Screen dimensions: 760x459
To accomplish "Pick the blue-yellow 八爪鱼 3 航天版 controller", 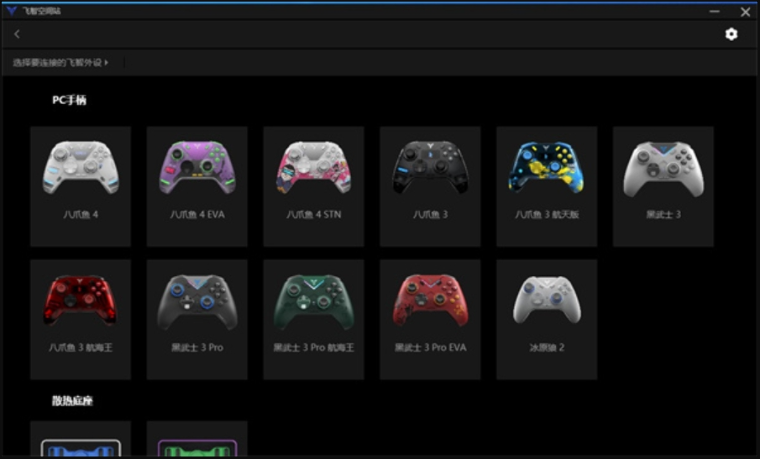I will coord(547,187).
